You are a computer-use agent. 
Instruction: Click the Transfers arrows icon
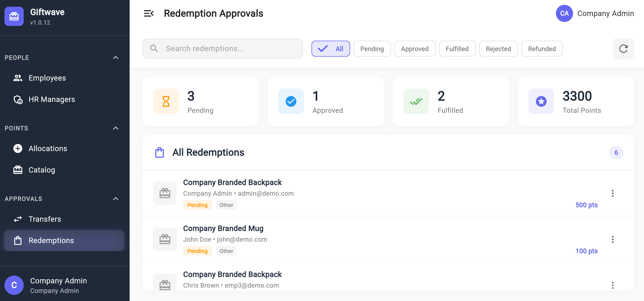click(18, 219)
